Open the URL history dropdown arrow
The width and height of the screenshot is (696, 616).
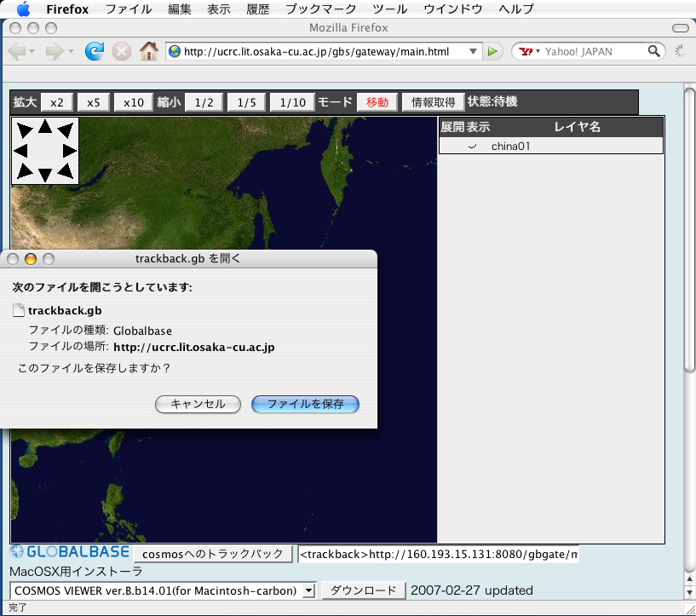point(473,51)
